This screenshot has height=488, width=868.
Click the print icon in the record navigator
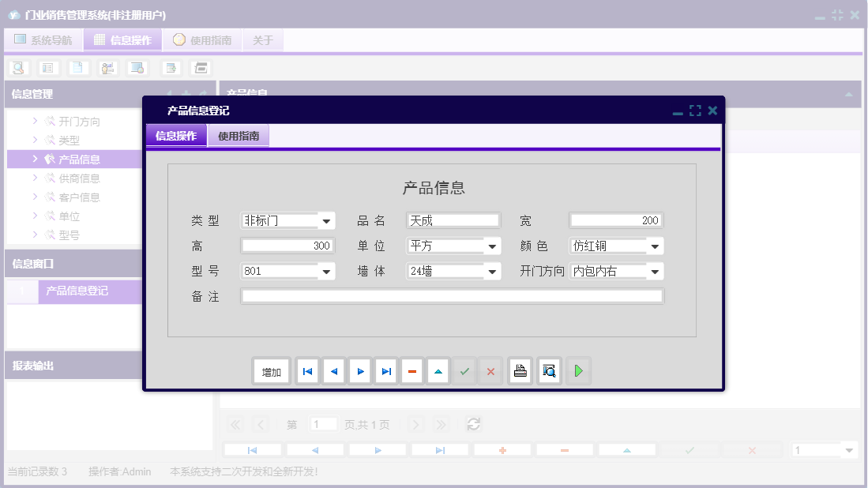coord(520,371)
